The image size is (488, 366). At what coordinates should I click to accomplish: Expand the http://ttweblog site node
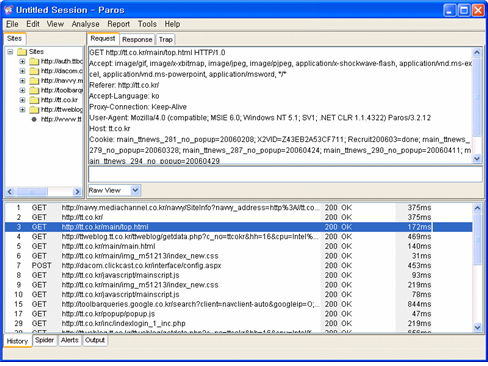[22, 110]
